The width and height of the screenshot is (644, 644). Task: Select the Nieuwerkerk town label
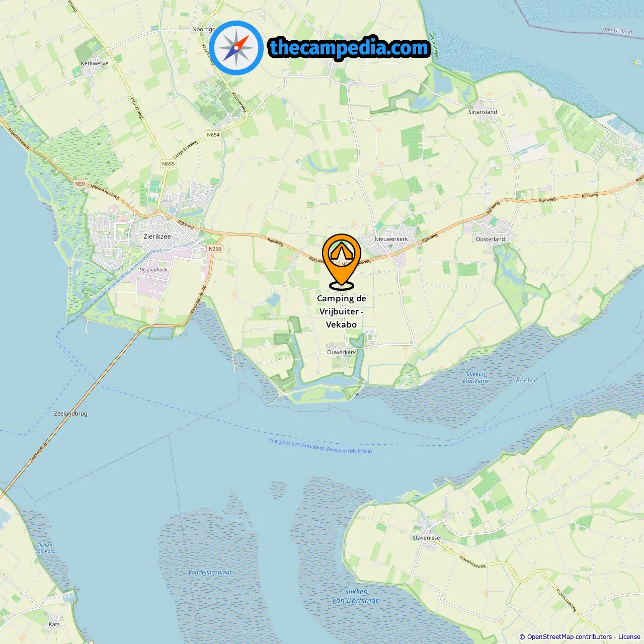point(391,239)
